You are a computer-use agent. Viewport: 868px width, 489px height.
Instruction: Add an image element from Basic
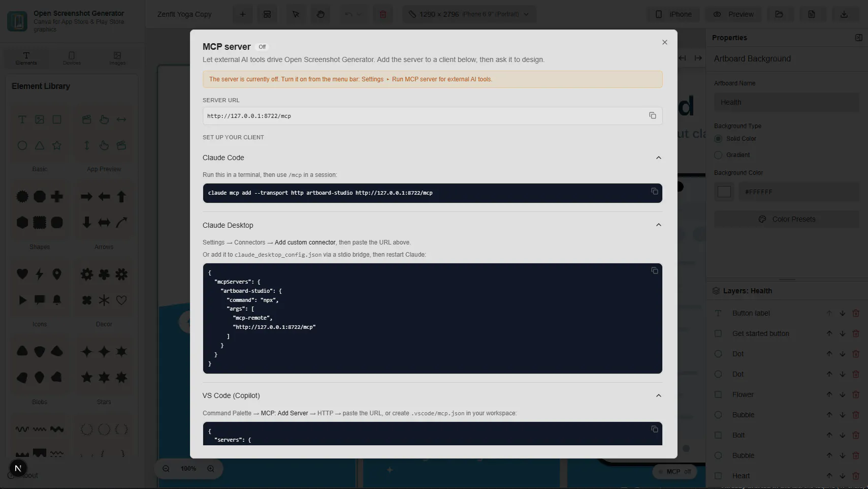pyautogui.click(x=40, y=119)
